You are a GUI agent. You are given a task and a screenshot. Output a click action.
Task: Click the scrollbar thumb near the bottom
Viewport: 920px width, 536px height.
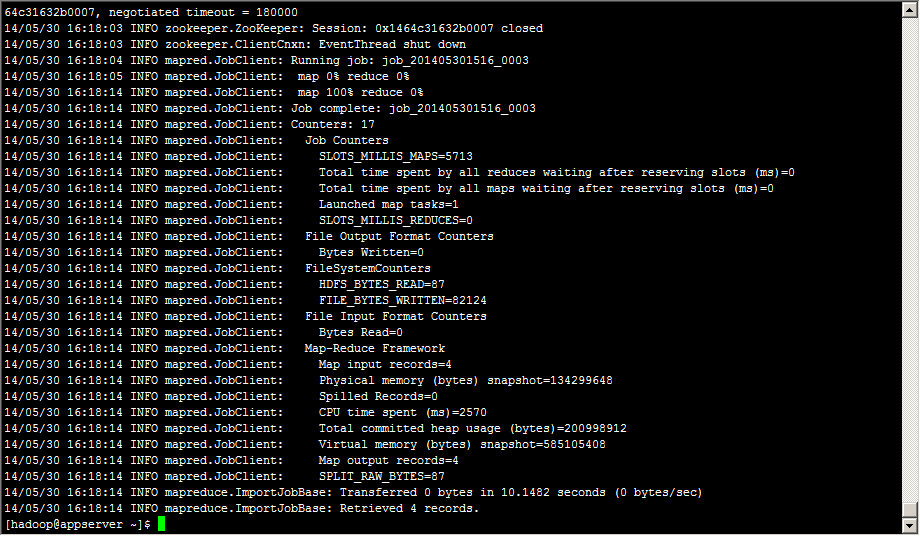910,510
